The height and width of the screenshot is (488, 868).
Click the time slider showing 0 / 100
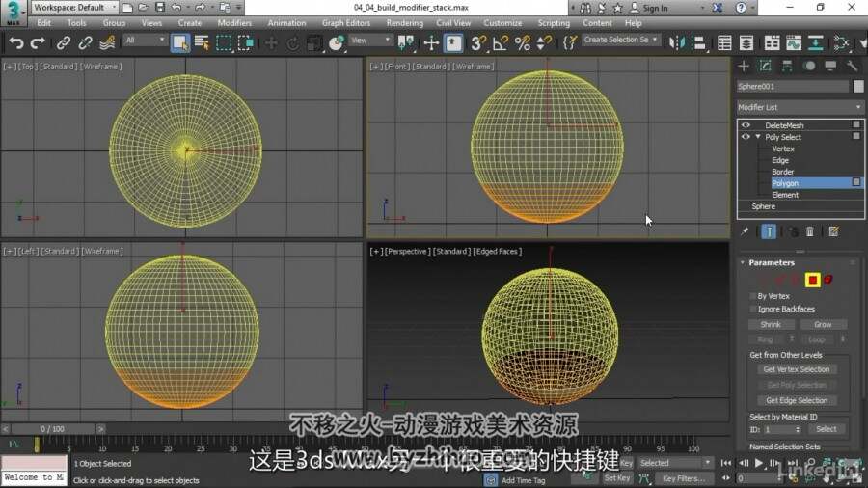[53, 429]
